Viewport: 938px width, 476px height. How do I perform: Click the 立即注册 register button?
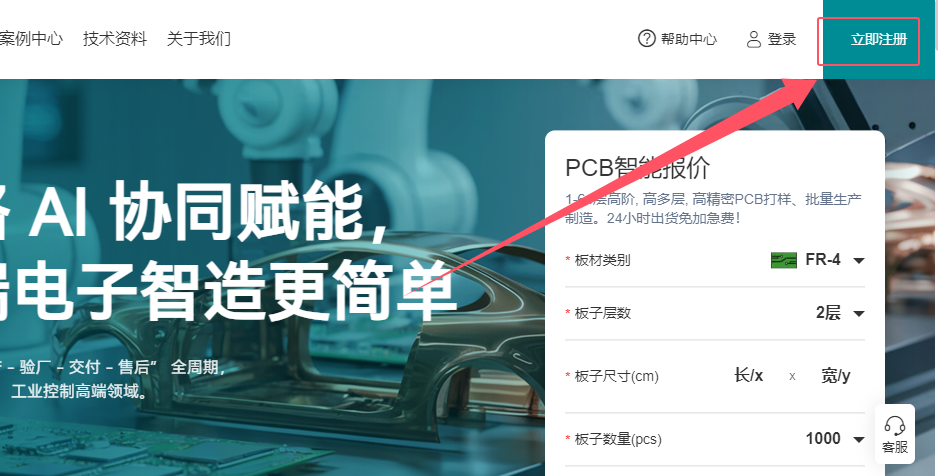point(879,39)
